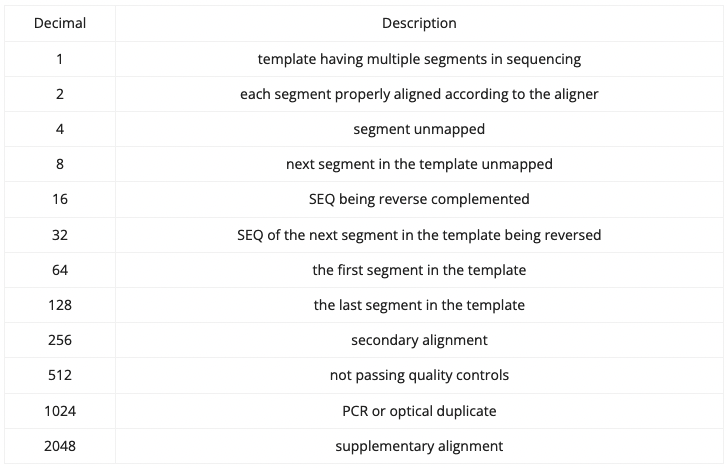This screenshot has width=727, height=468.
Task: Select the decimal value 2 cell
Action: (x=59, y=94)
